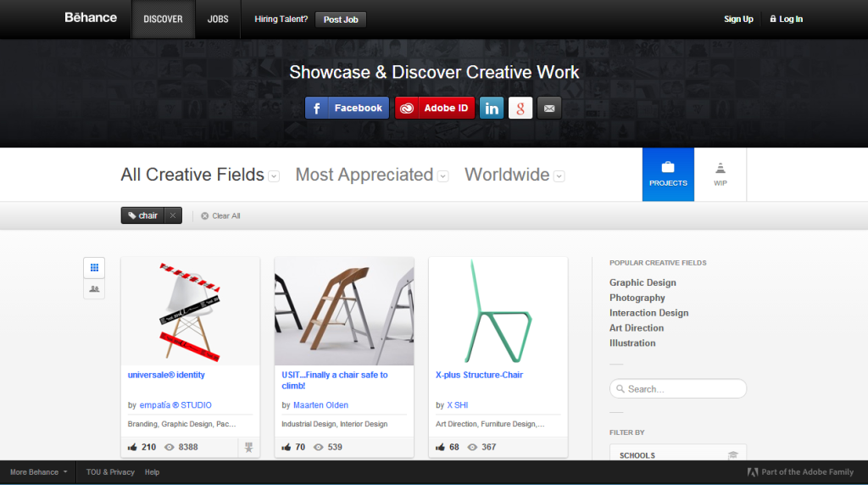Image resolution: width=868 pixels, height=485 pixels.
Task: Sign up with the email envelope icon
Action: point(549,108)
